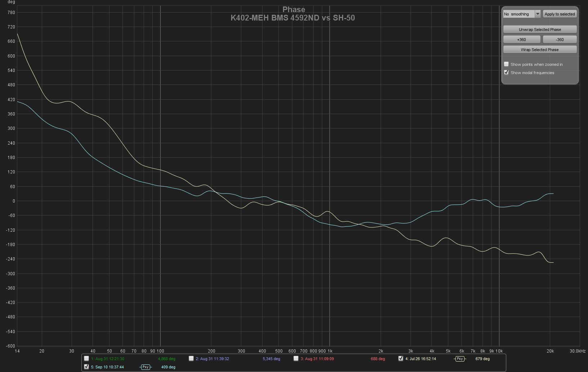The width and height of the screenshot is (588, 372).
Task: Click the 0 label on vertical axis
Action: click(14, 201)
